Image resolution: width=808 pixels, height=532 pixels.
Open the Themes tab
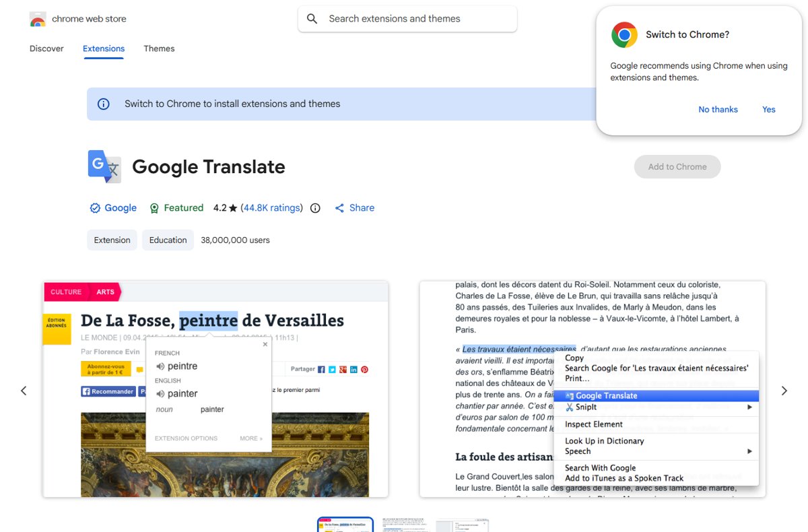[159, 48]
